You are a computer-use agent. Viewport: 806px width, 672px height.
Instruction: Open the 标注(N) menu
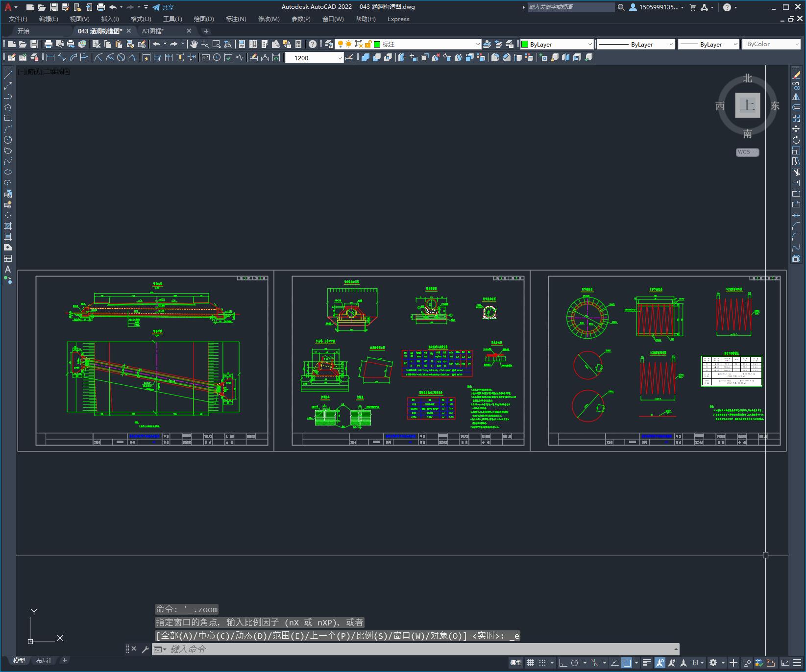236,19
